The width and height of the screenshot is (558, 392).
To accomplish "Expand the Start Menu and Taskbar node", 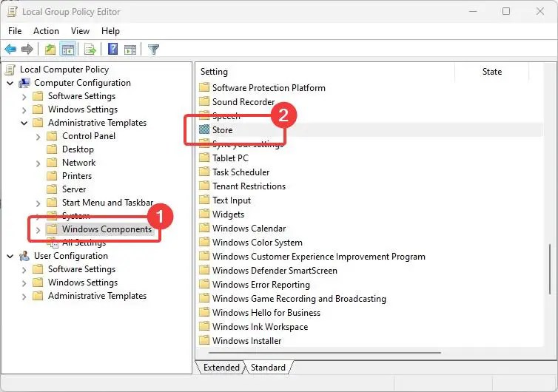I will click(38, 203).
